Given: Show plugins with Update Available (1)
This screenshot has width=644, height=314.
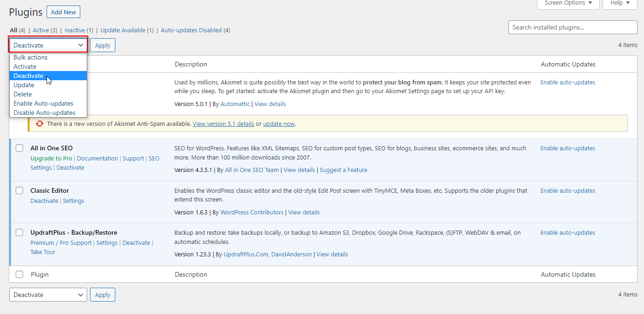Looking at the screenshot, I should (x=127, y=30).
